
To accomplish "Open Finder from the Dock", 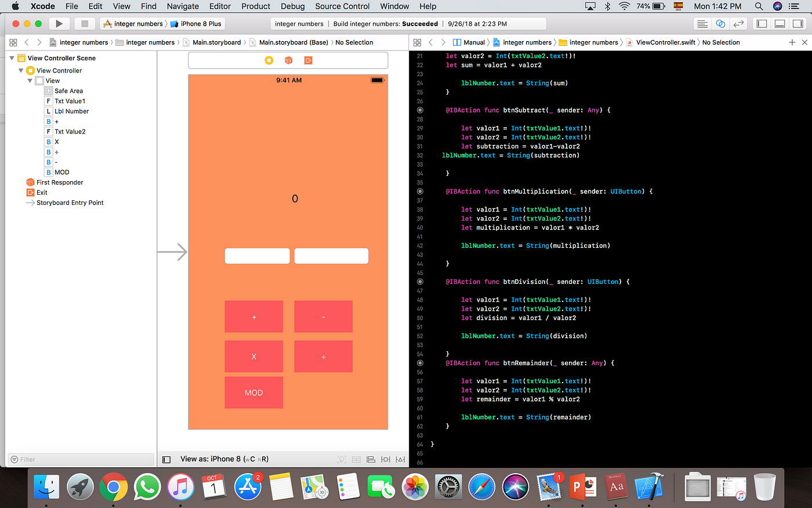I will tap(46, 487).
